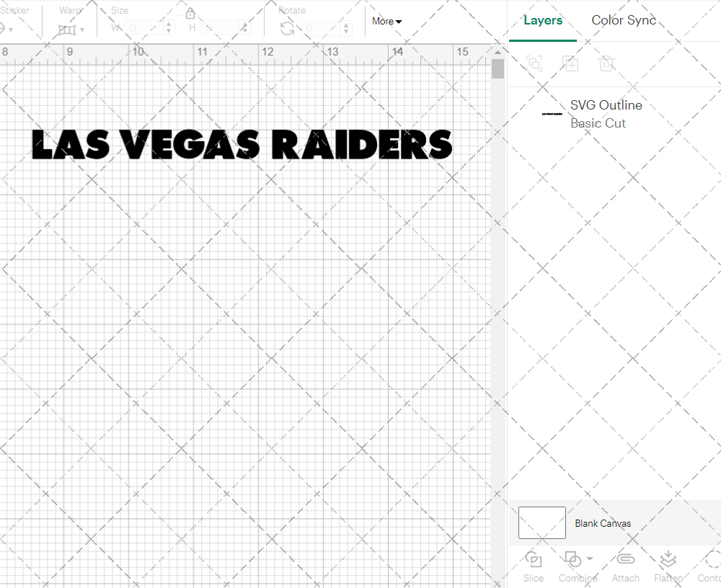Click the Blank Canvas label

click(603, 523)
